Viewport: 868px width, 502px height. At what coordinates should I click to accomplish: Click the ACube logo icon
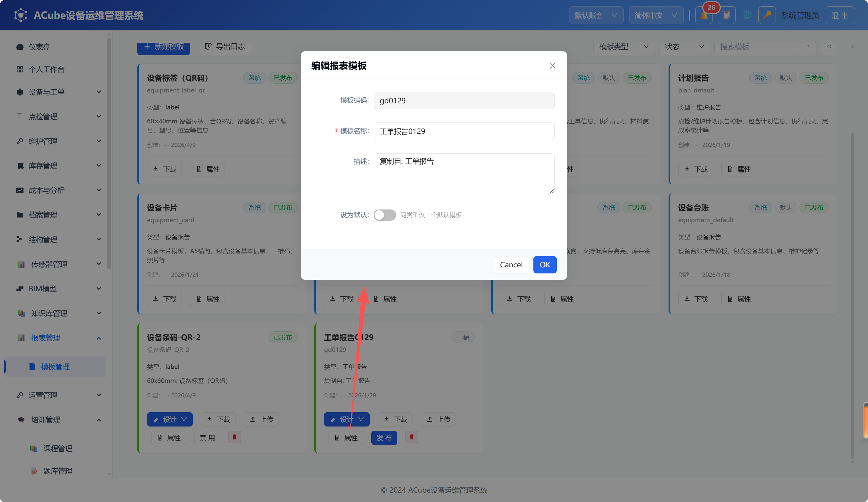pyautogui.click(x=21, y=15)
